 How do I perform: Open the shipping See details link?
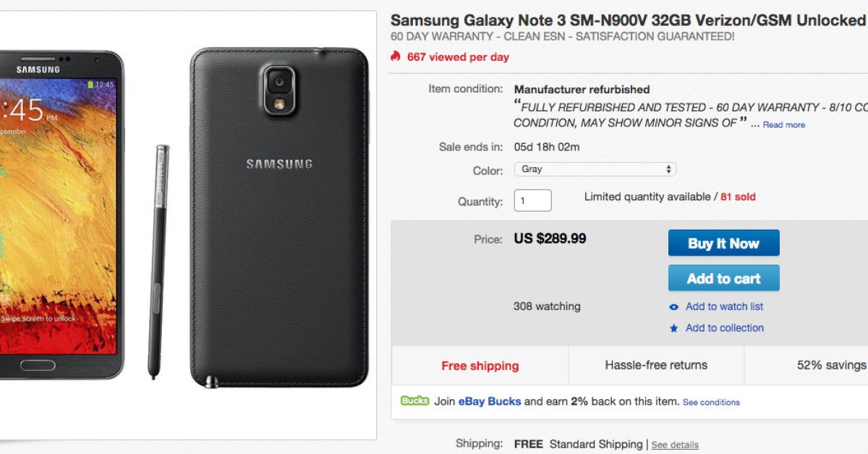click(x=675, y=445)
